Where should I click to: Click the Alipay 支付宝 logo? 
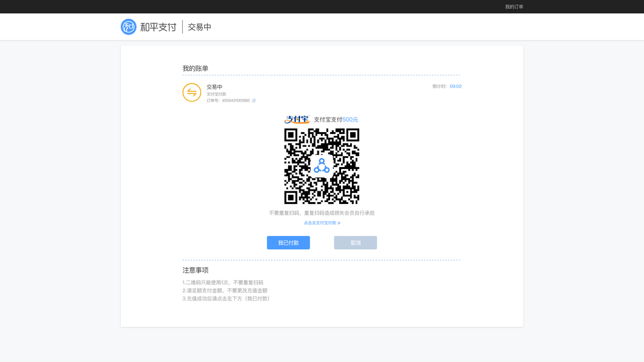[x=297, y=119]
